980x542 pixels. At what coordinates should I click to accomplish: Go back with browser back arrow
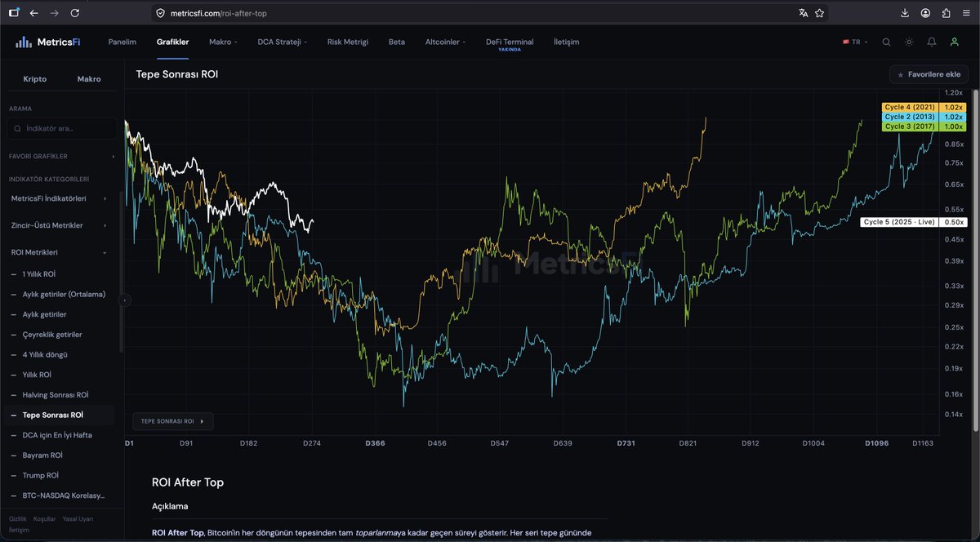point(33,13)
